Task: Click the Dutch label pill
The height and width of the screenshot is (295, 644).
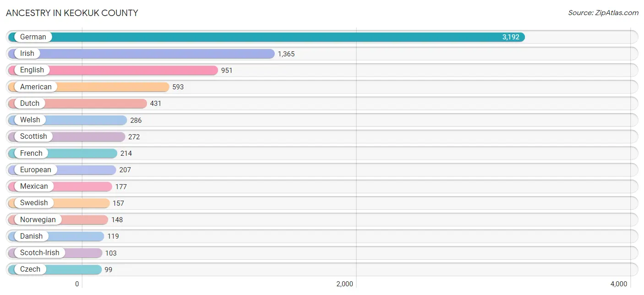Action: (30, 104)
